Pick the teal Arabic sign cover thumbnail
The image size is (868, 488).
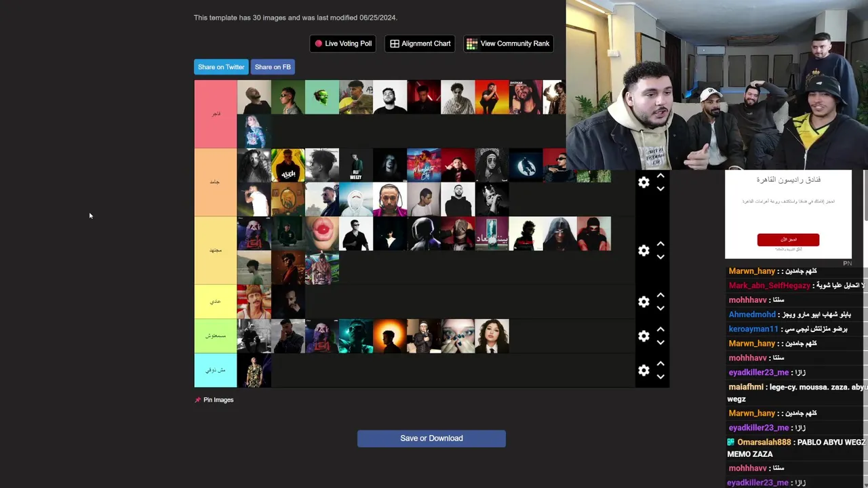coord(492,234)
